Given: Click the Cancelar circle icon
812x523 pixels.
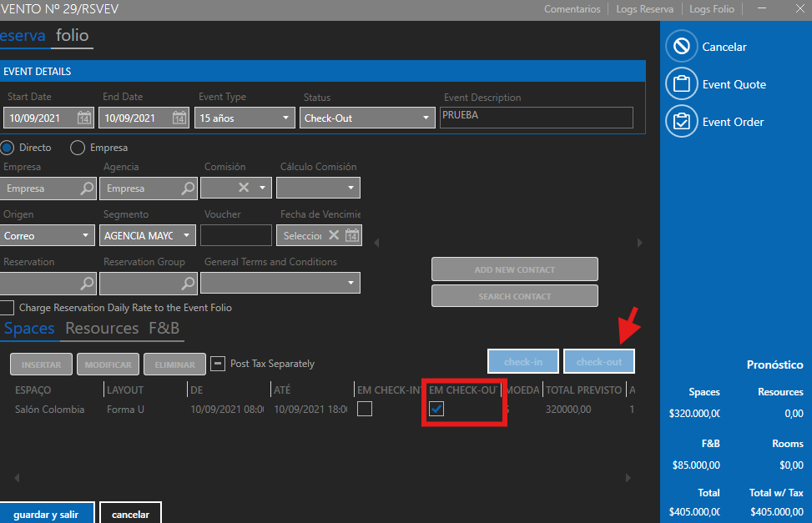Looking at the screenshot, I should click(681, 47).
